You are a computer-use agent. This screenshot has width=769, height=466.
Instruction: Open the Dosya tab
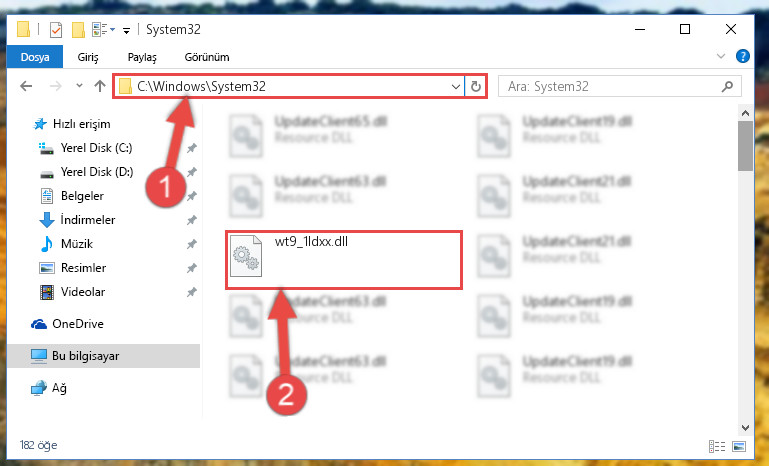(35, 57)
